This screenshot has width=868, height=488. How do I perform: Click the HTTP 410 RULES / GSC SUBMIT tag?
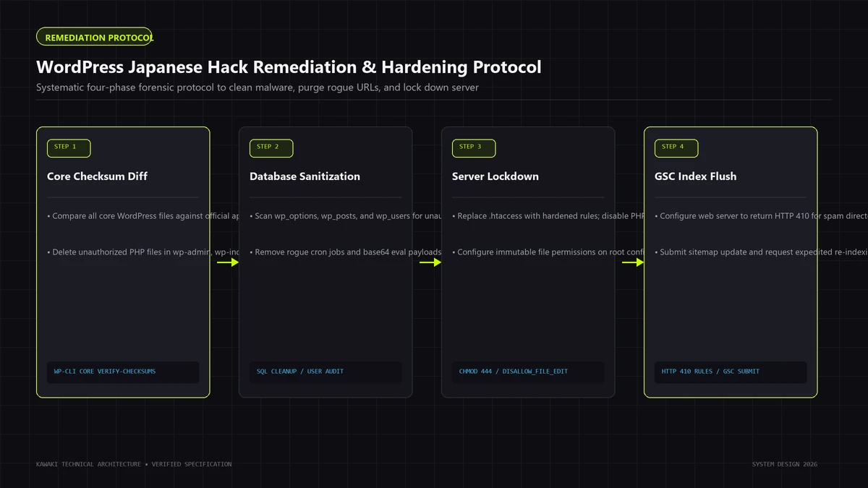click(731, 372)
